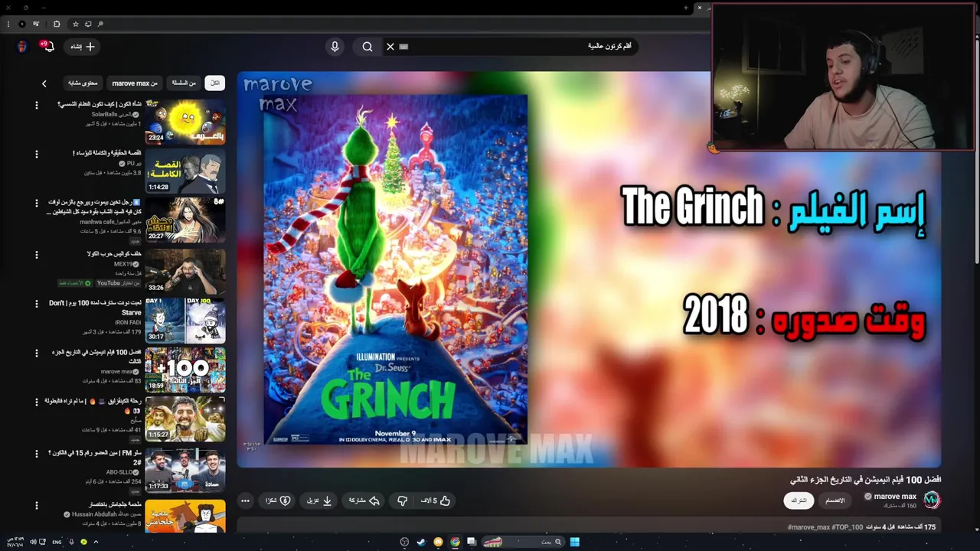
Task: Select the 'من marove max' filter chip
Action: pyautogui.click(x=135, y=83)
